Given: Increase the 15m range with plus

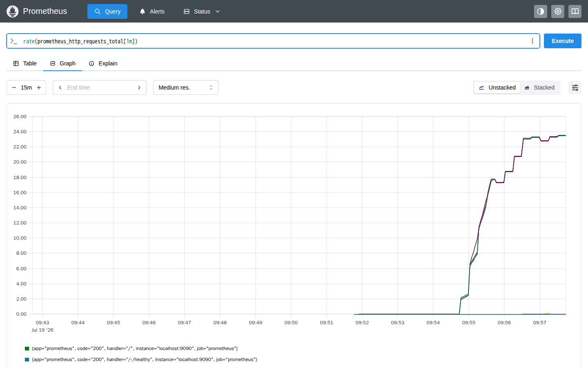Looking at the screenshot, I should pyautogui.click(x=39, y=88).
